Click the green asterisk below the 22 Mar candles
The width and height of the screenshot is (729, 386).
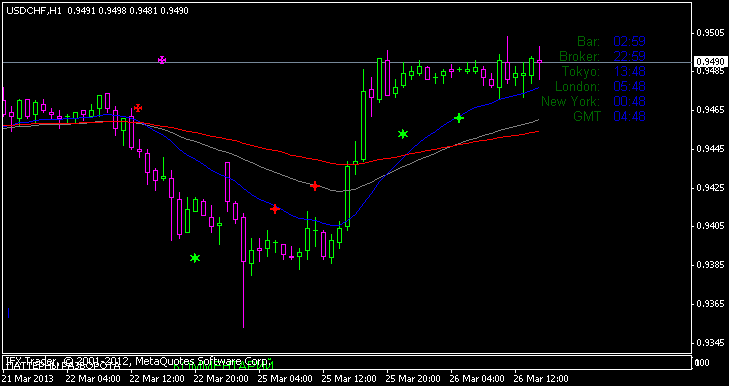(195, 258)
